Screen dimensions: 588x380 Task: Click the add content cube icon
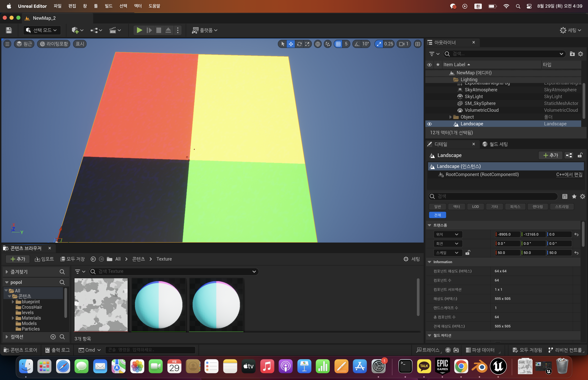click(x=75, y=30)
